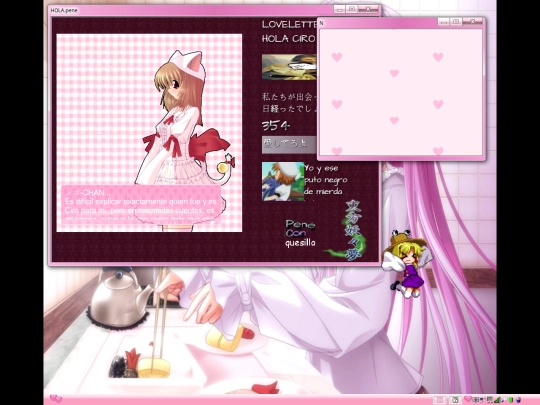Click the pink CHAN text box
Viewport: 540px width, 405px height.
[141, 205]
